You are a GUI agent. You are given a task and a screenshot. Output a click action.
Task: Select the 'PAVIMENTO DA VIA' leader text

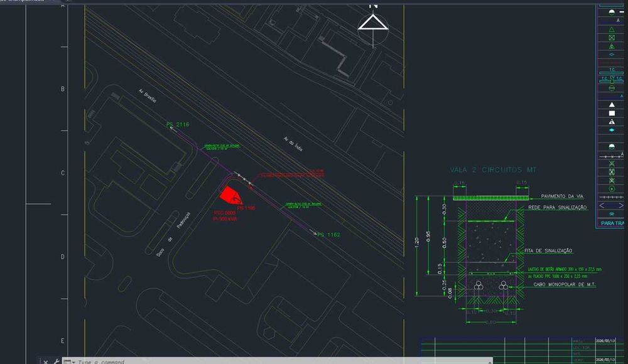pos(562,196)
